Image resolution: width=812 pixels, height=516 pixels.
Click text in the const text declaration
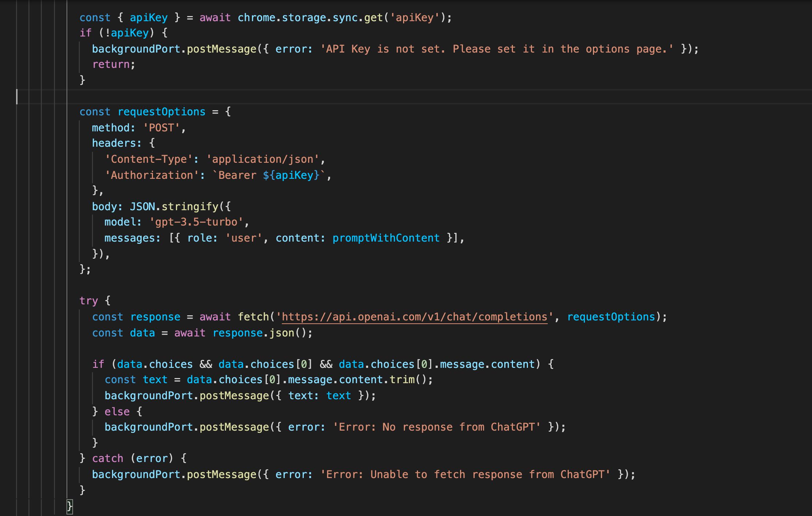coord(155,380)
